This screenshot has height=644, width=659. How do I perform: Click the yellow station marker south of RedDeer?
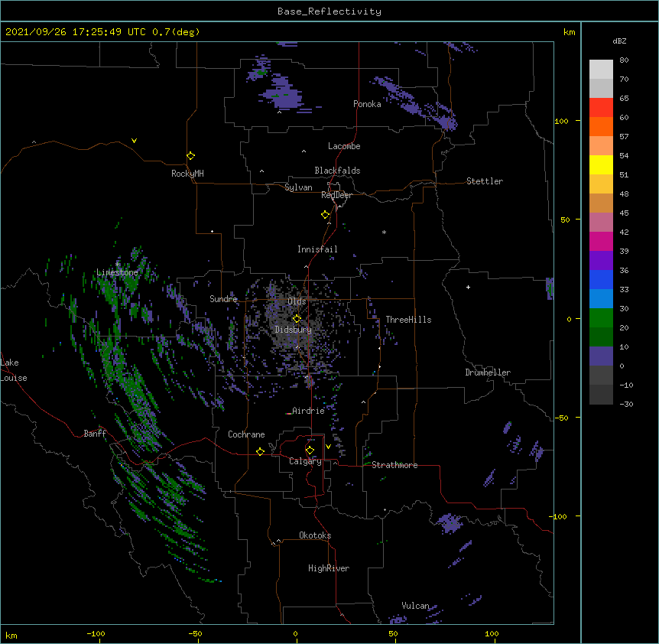(x=326, y=215)
